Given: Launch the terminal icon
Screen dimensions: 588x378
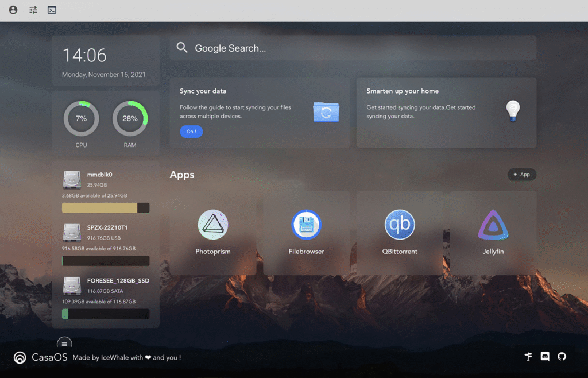Looking at the screenshot, I should click(x=52, y=10).
